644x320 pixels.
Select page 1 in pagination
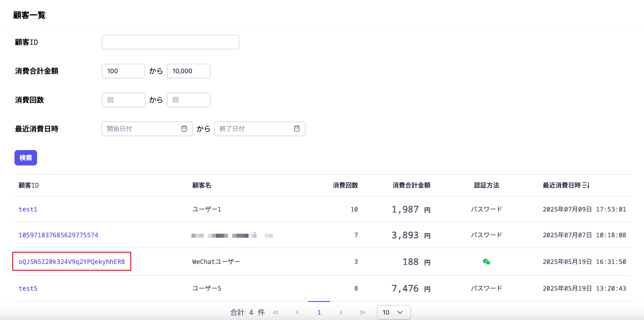click(x=319, y=312)
